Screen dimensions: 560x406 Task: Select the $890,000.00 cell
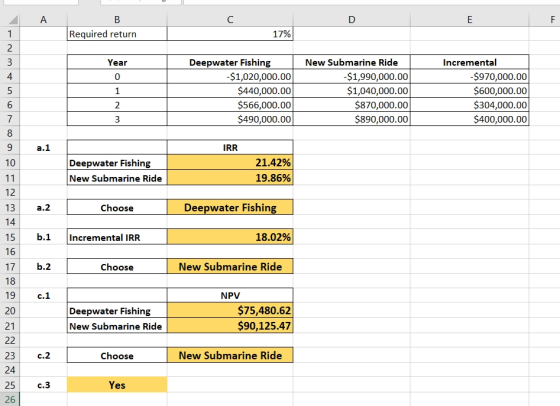(351, 119)
